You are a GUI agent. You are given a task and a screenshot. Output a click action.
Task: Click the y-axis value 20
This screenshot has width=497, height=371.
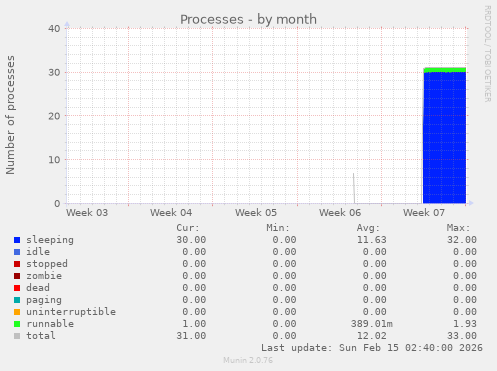54,116
